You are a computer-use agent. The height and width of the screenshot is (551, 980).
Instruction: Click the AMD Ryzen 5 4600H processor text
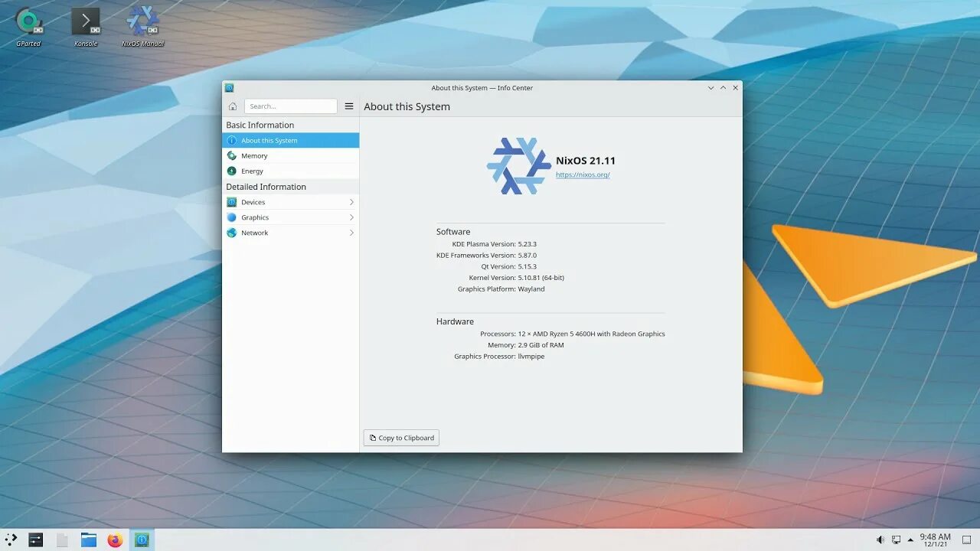591,334
